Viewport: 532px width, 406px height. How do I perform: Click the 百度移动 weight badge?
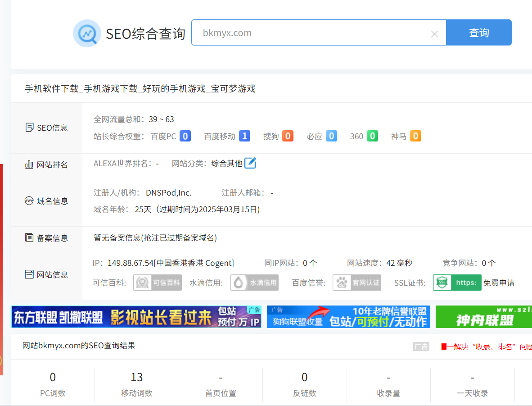tap(244, 136)
